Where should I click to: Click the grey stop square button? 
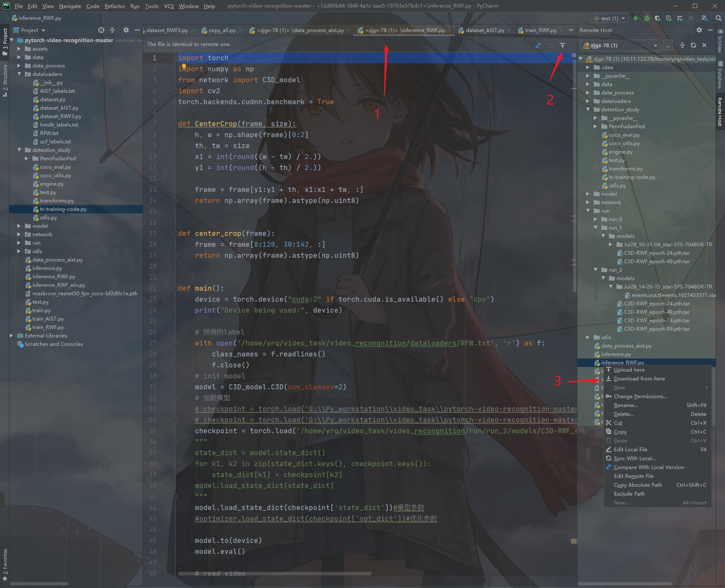tap(691, 18)
